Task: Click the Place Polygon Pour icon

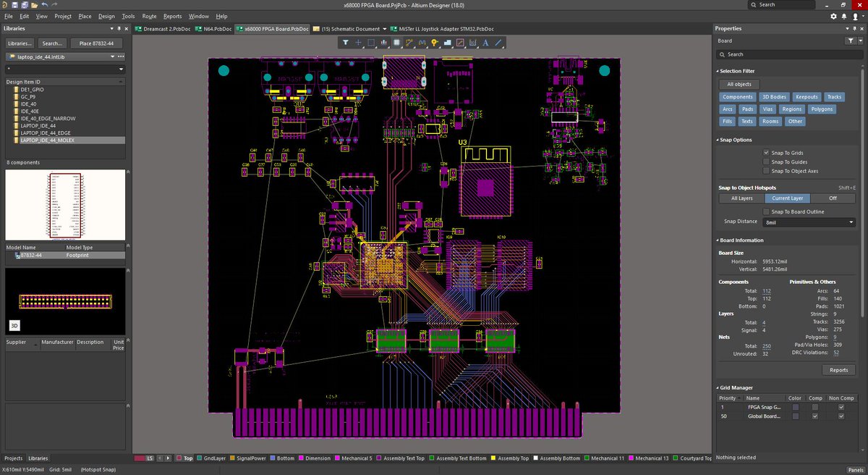Action: pyautogui.click(x=446, y=43)
